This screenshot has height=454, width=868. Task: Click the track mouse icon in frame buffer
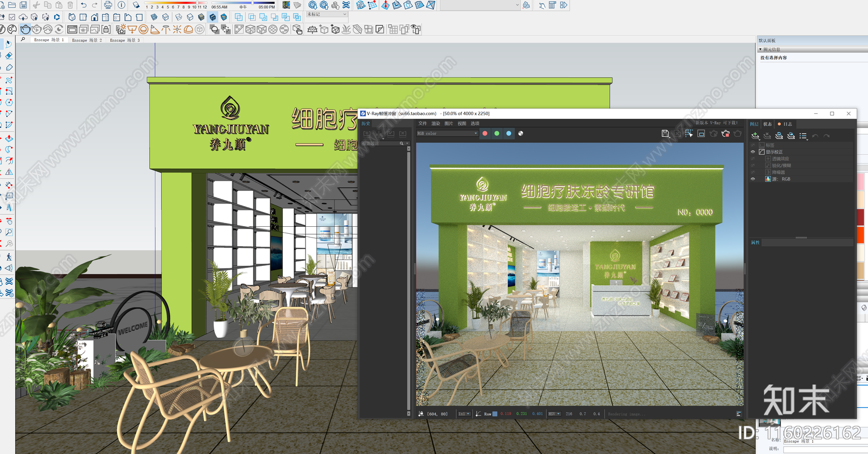688,133
